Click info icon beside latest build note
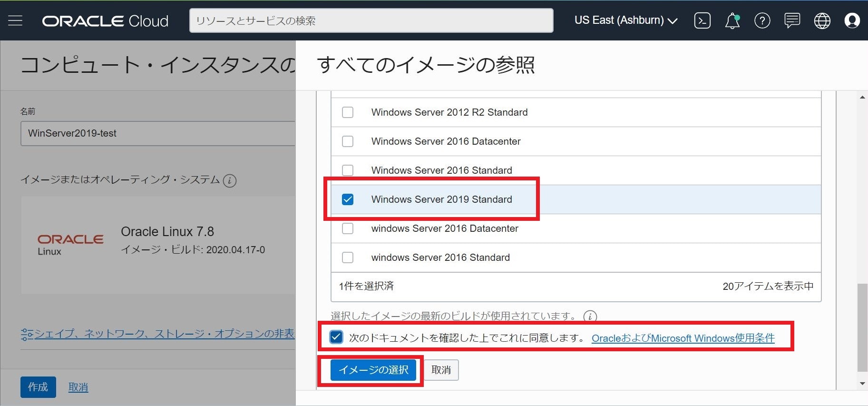Image resolution: width=868 pixels, height=406 pixels. (590, 316)
